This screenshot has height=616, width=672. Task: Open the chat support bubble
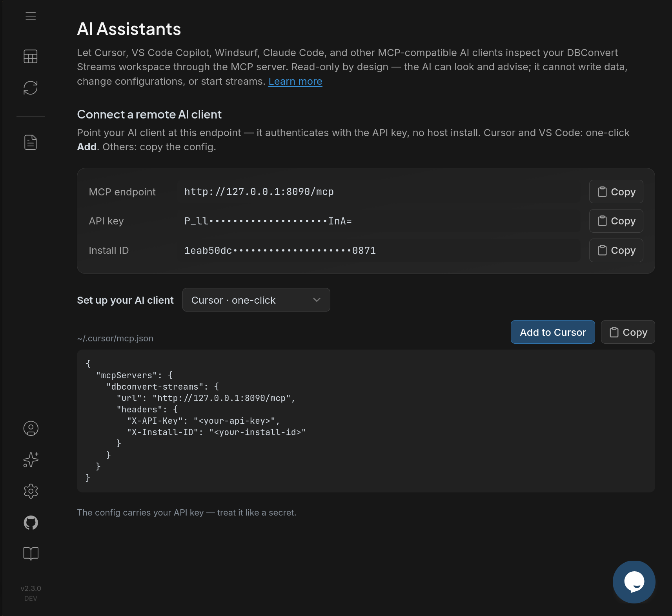tap(634, 582)
